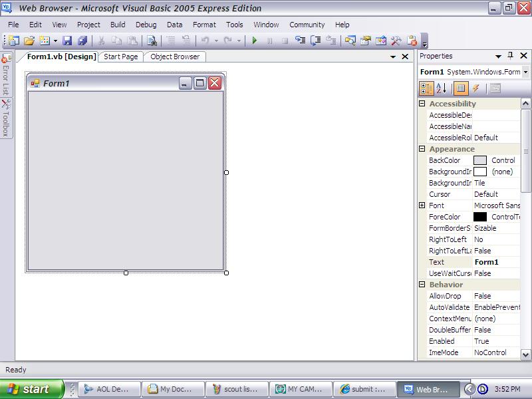Click the Start Debugging green play icon
The image size is (532, 399).
pyautogui.click(x=255, y=41)
